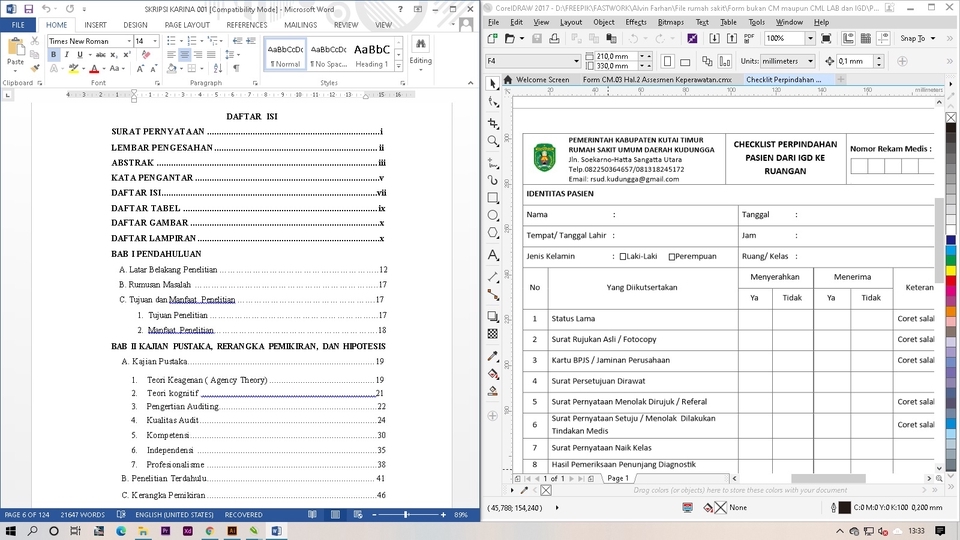
Task: Open the FILE tab in Word
Action: [18, 25]
